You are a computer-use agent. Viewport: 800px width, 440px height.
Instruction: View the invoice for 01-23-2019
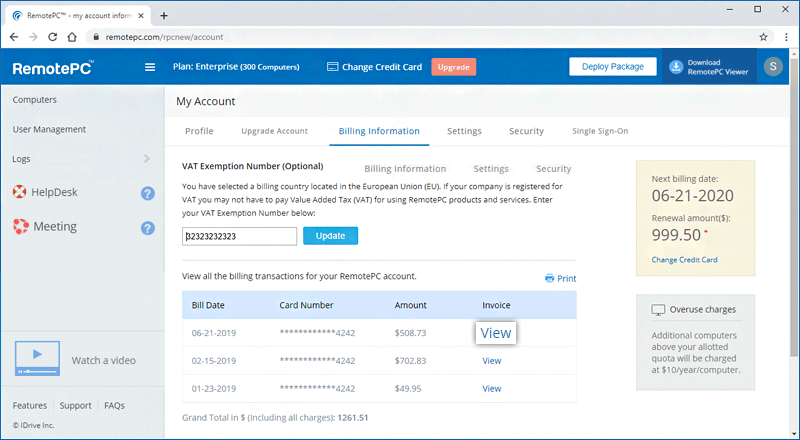pos(492,388)
